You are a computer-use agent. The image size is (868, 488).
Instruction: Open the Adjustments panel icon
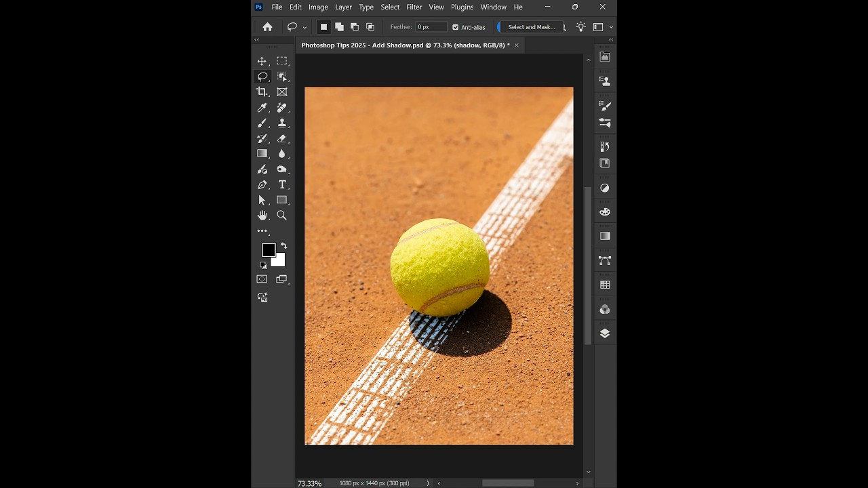click(x=605, y=188)
